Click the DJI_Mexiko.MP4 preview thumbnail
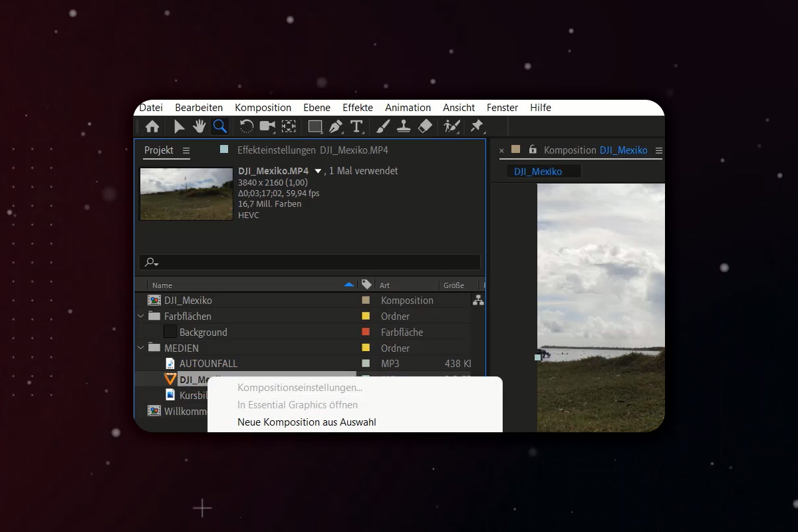The image size is (798, 532). [186, 194]
